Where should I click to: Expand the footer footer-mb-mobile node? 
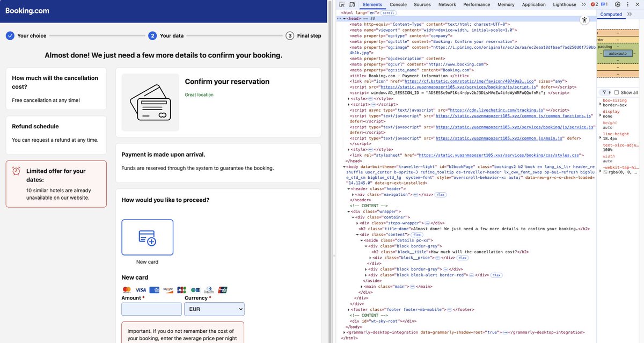[349, 309]
